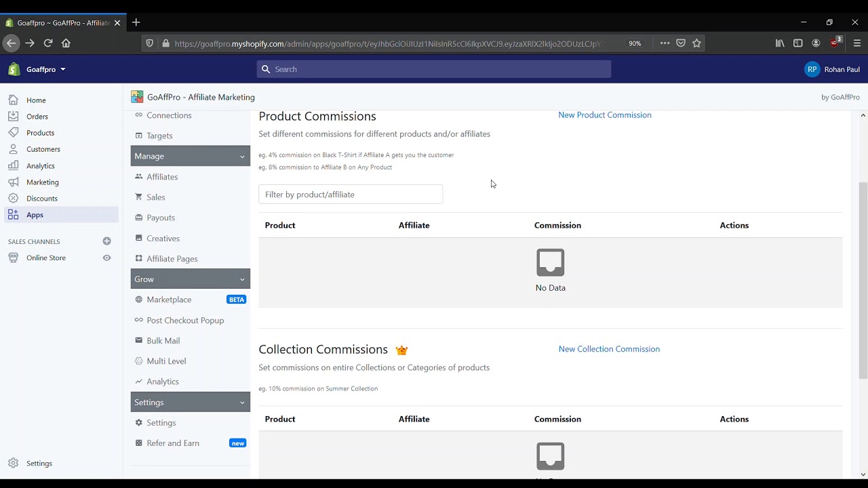The height and width of the screenshot is (488, 868).
Task: Focus the Filter by product/affiliate field
Action: tap(351, 195)
